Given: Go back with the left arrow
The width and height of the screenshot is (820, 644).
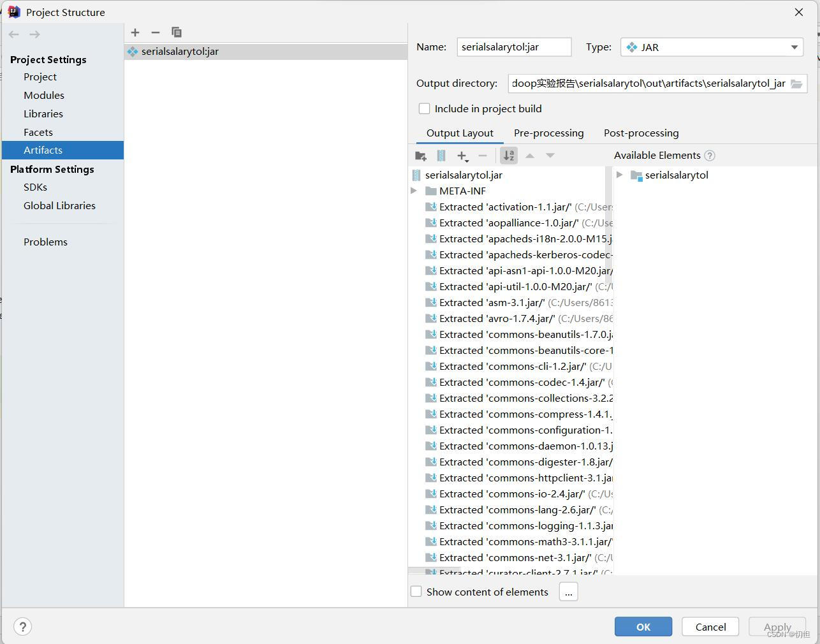Looking at the screenshot, I should coord(14,34).
